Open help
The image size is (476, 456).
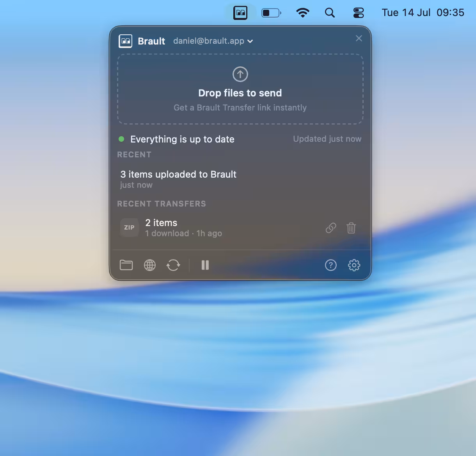coord(331,265)
